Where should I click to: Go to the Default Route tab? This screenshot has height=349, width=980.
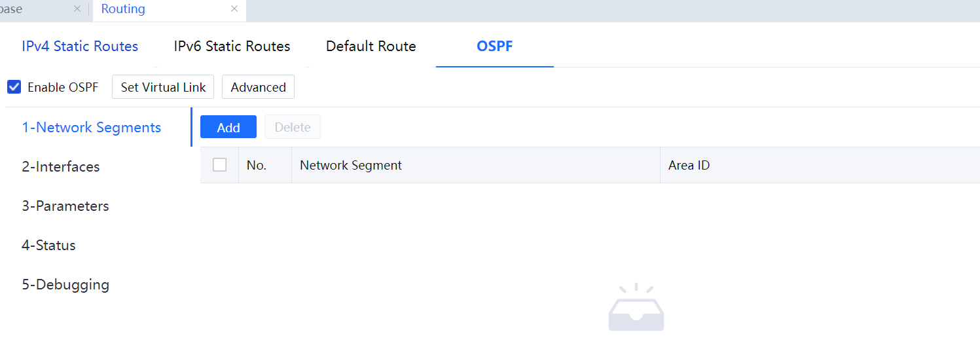point(371,46)
